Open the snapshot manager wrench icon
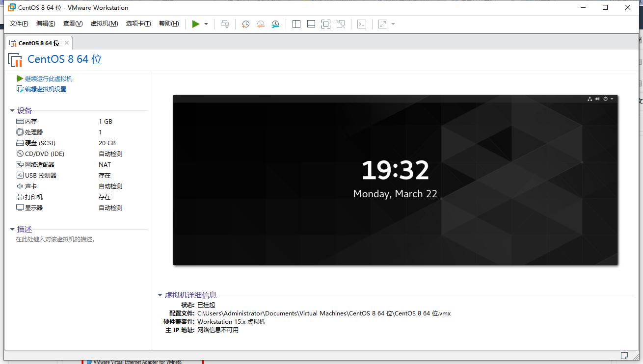 (x=275, y=24)
